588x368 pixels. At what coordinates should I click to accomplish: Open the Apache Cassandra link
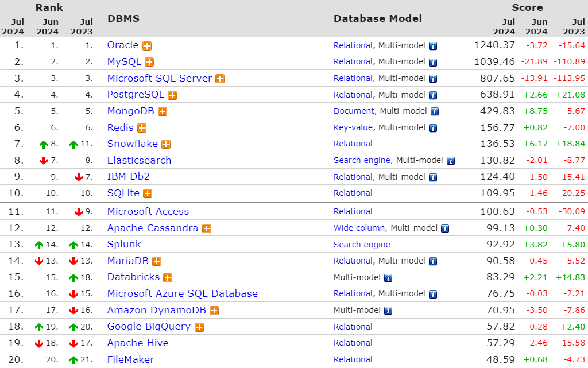point(153,228)
